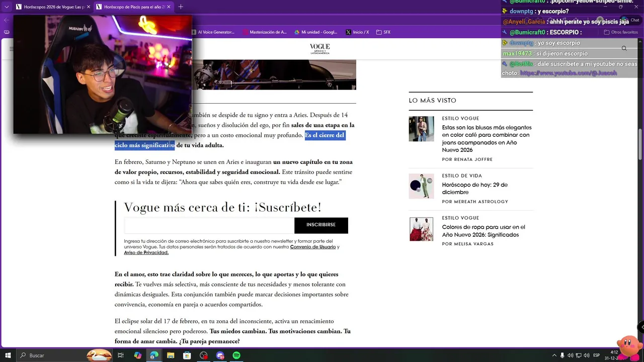Open the SFX bookmarks folder
The width and height of the screenshot is (644, 362).
[x=383, y=32]
